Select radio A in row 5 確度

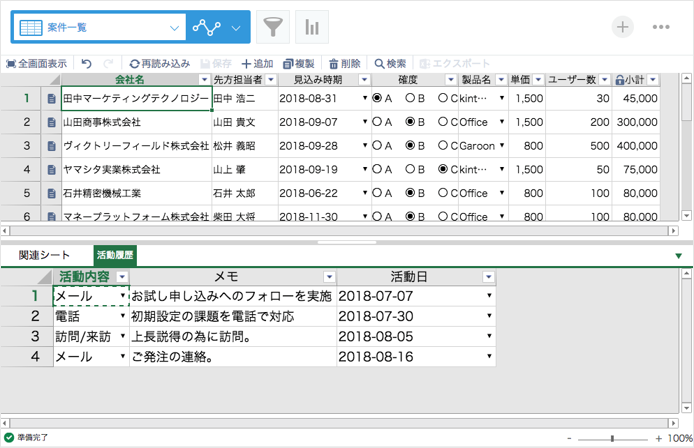tap(377, 193)
